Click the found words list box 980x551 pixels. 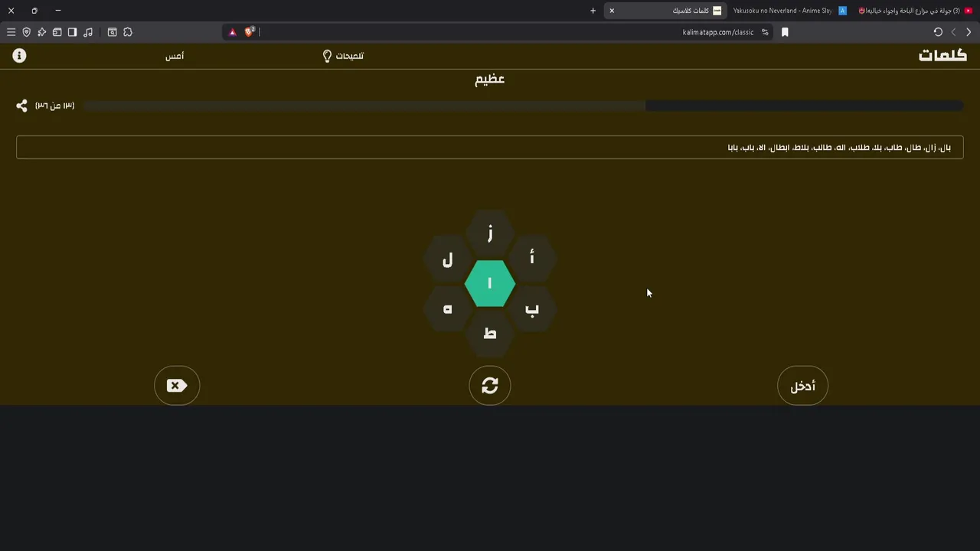[x=490, y=147]
